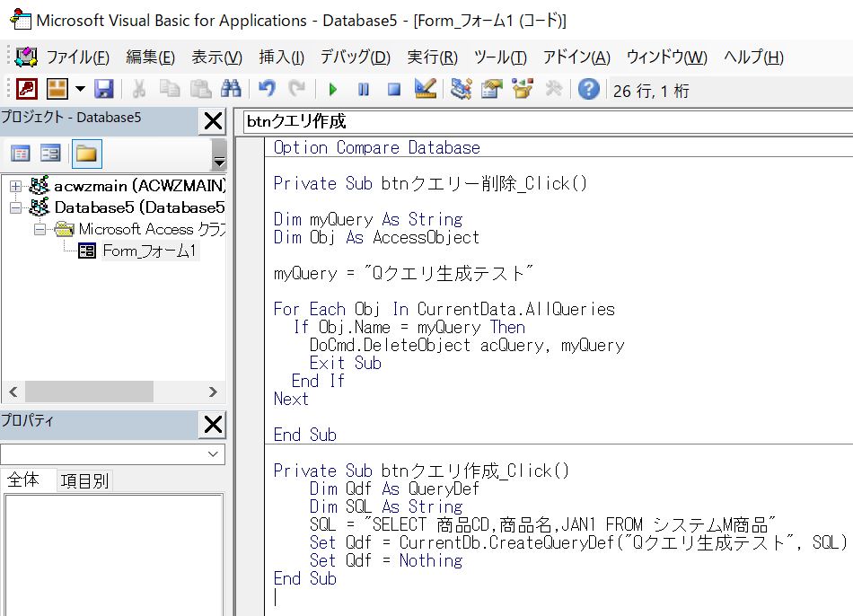This screenshot has width=853, height=616.
Task: Open the VBA system menu icon beside ファイル
Action: (x=25, y=57)
